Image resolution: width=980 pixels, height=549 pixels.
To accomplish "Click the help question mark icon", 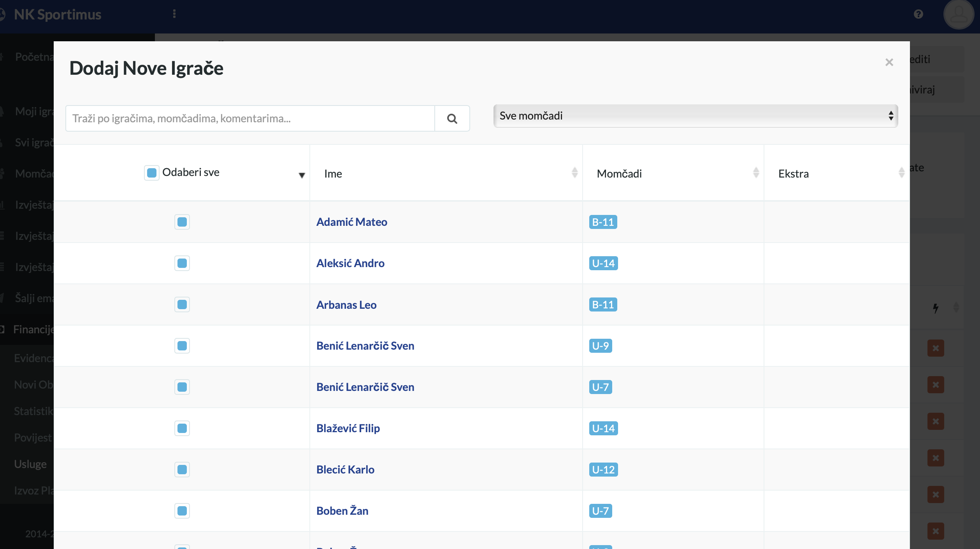I will (919, 14).
